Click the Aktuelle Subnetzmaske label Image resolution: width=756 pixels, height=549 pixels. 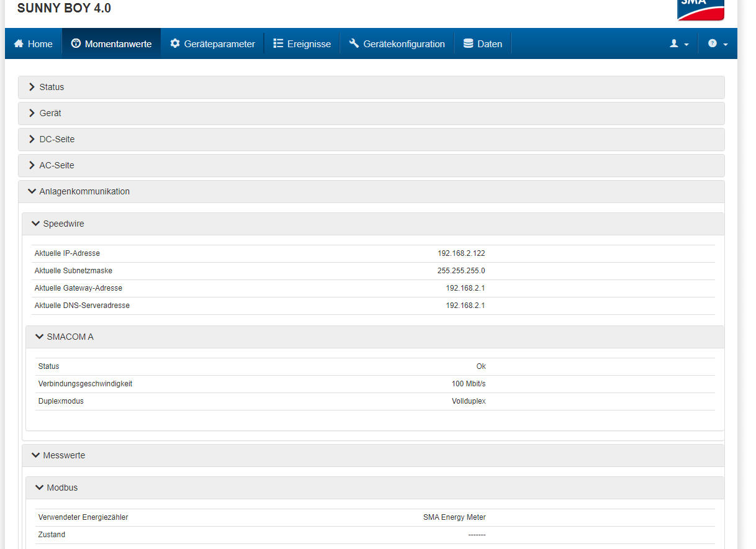[73, 271]
